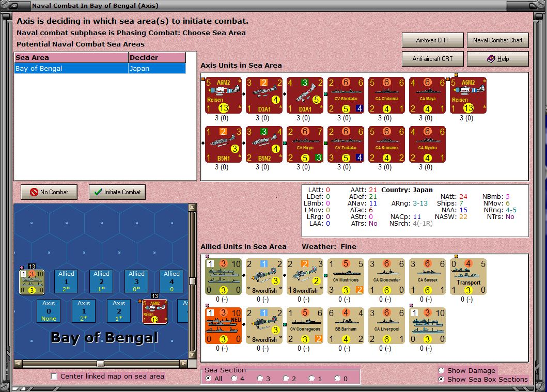Select the BB Barham battleship unit
This screenshot has width=547, height=392.
346,326
